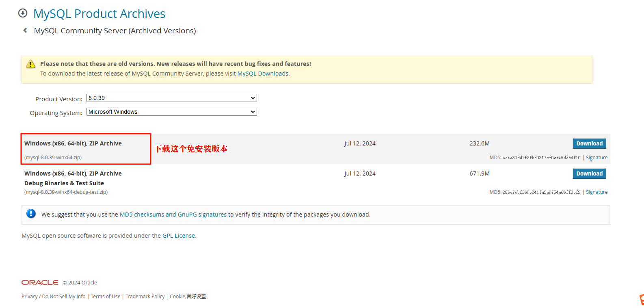Click the back arrow before MySQL Community Server
The image size is (644, 308).
25,30
